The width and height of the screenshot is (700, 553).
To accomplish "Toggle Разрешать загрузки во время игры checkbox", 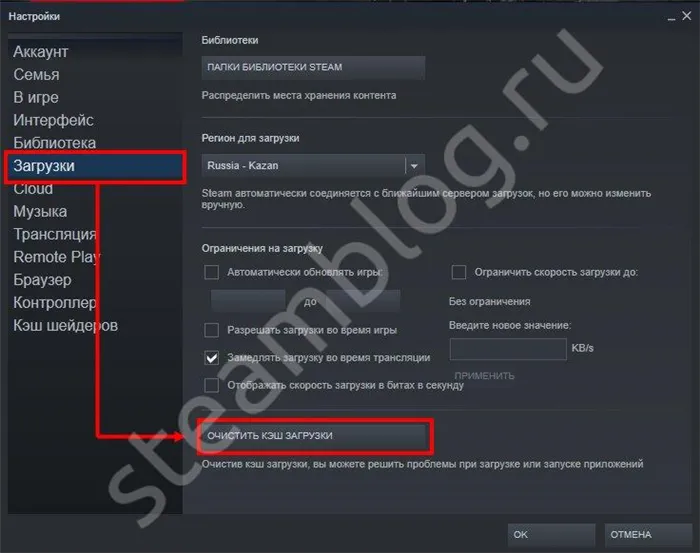I will (211, 330).
